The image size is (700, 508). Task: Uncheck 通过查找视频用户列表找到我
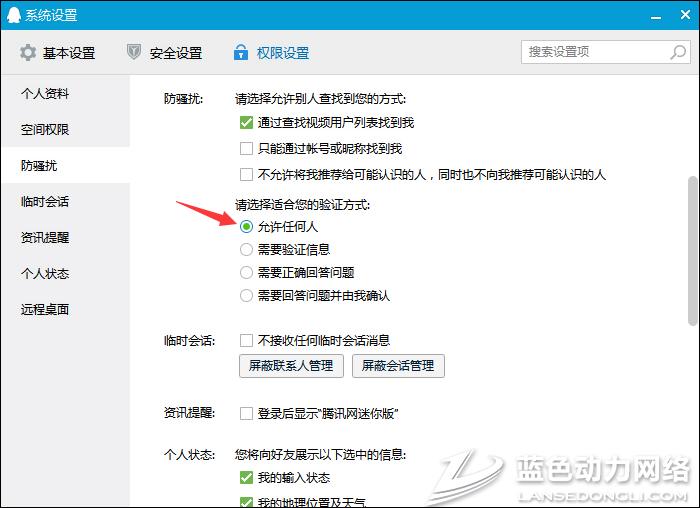click(246, 123)
